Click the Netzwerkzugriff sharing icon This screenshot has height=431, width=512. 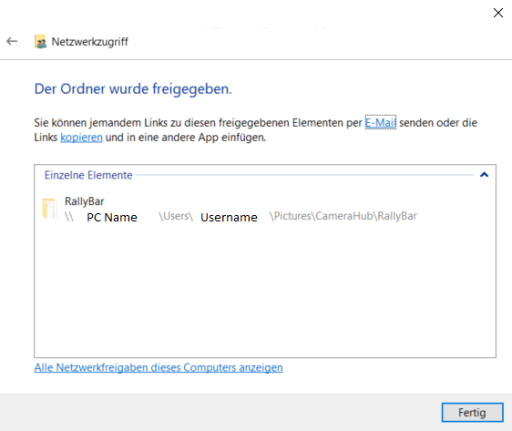(40, 42)
